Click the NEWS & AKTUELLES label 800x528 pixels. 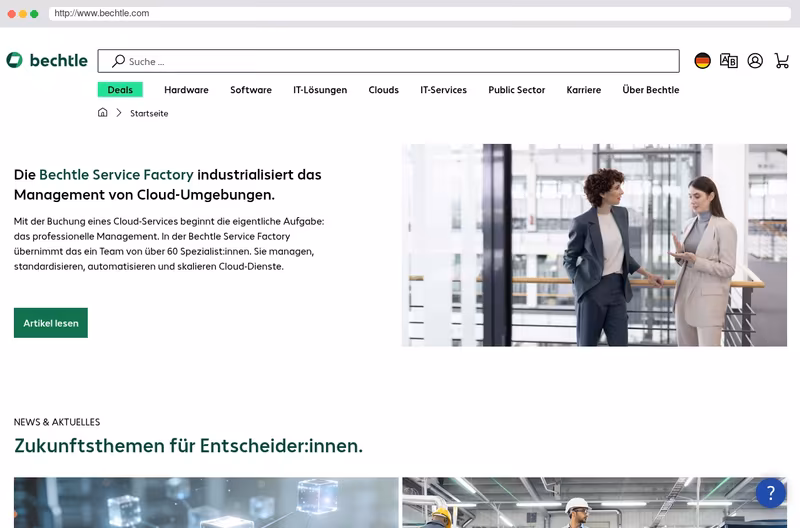57,422
